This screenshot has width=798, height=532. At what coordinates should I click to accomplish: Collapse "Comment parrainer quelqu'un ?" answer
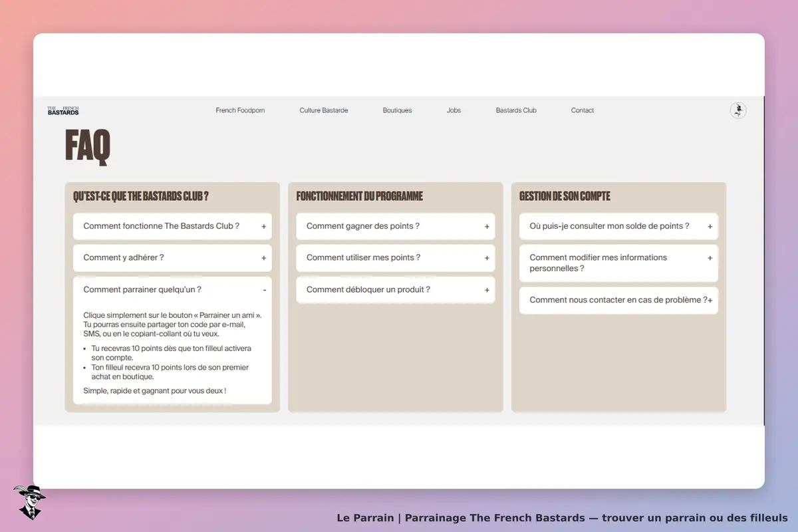[x=172, y=290]
